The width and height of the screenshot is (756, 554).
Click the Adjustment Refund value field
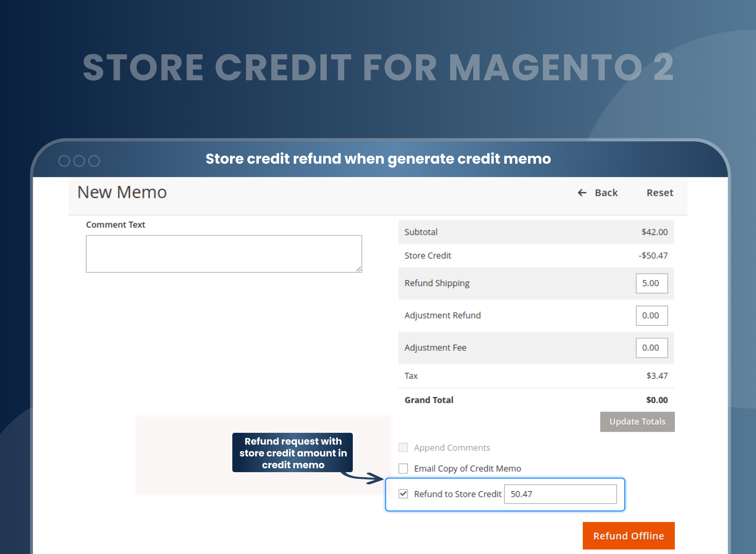(x=652, y=315)
